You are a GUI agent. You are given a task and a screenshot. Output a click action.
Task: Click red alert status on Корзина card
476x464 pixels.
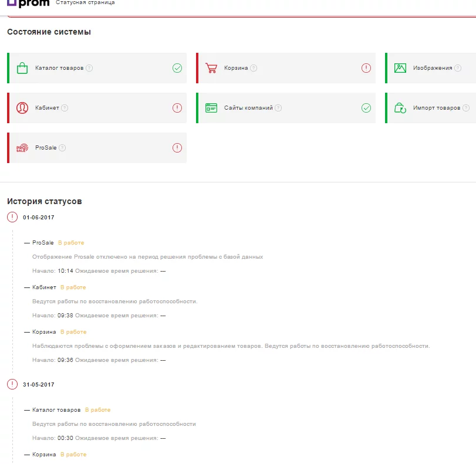click(x=366, y=68)
